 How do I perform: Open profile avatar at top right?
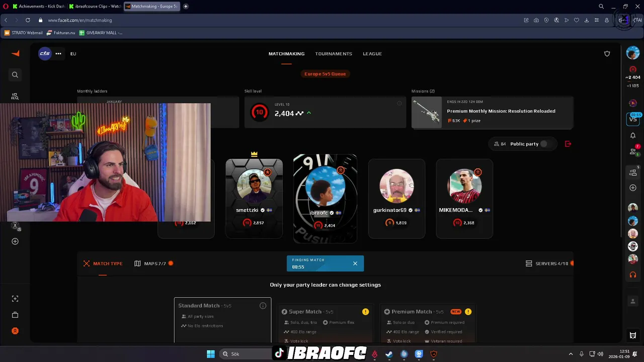click(633, 53)
